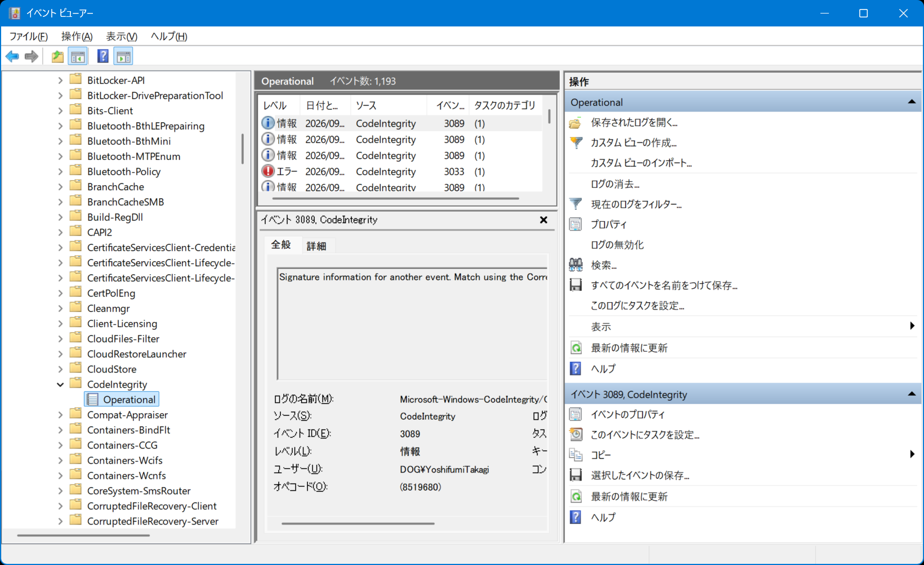
Task: Open the 表示(V) menu
Action: pos(122,37)
